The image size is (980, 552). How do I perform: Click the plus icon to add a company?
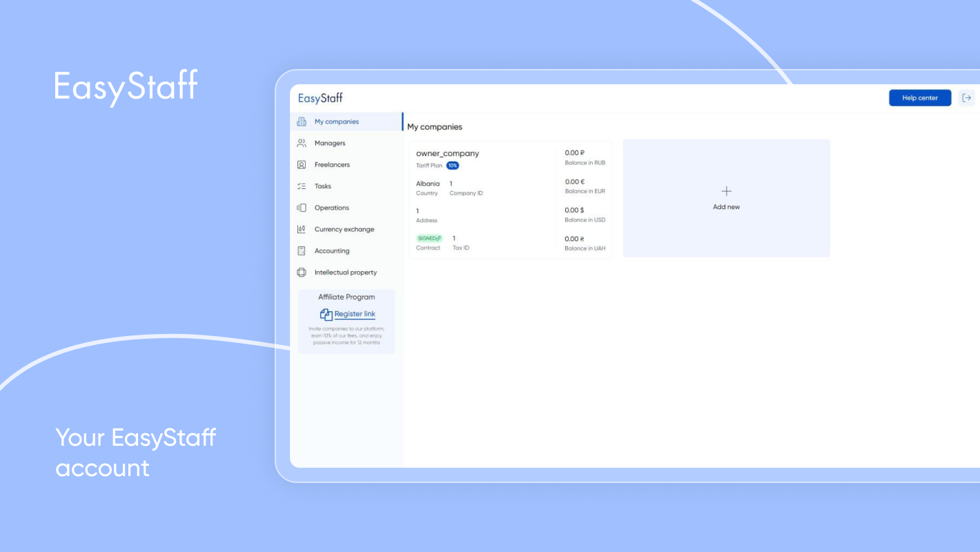click(726, 191)
